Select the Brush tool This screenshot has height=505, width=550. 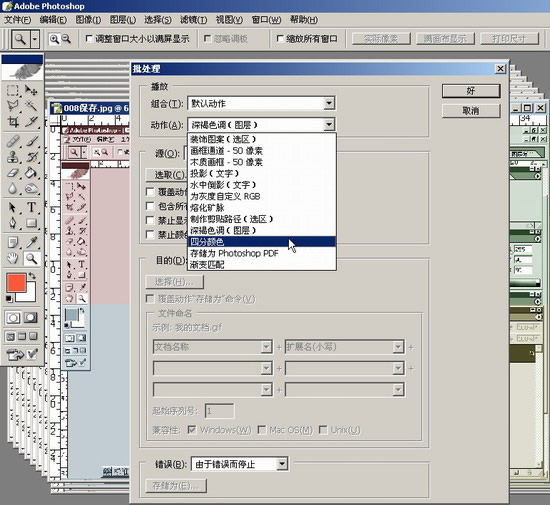(31, 141)
